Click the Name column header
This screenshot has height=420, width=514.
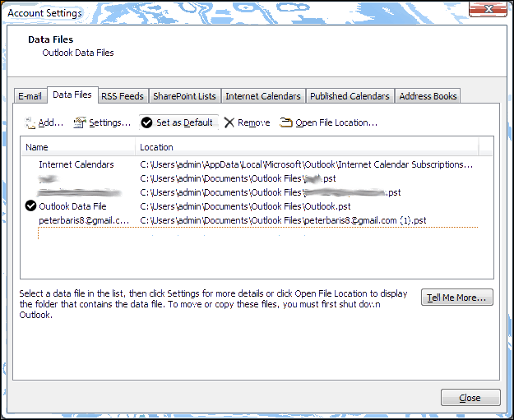tap(78, 147)
